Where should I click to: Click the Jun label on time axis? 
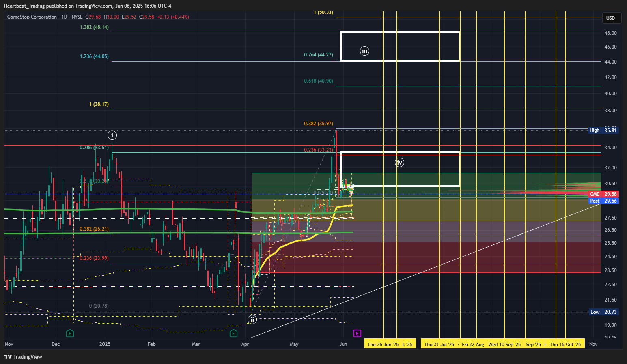click(x=343, y=344)
